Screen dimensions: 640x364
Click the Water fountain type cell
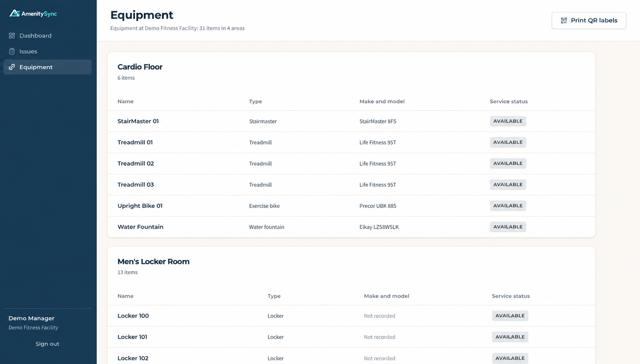266,227
